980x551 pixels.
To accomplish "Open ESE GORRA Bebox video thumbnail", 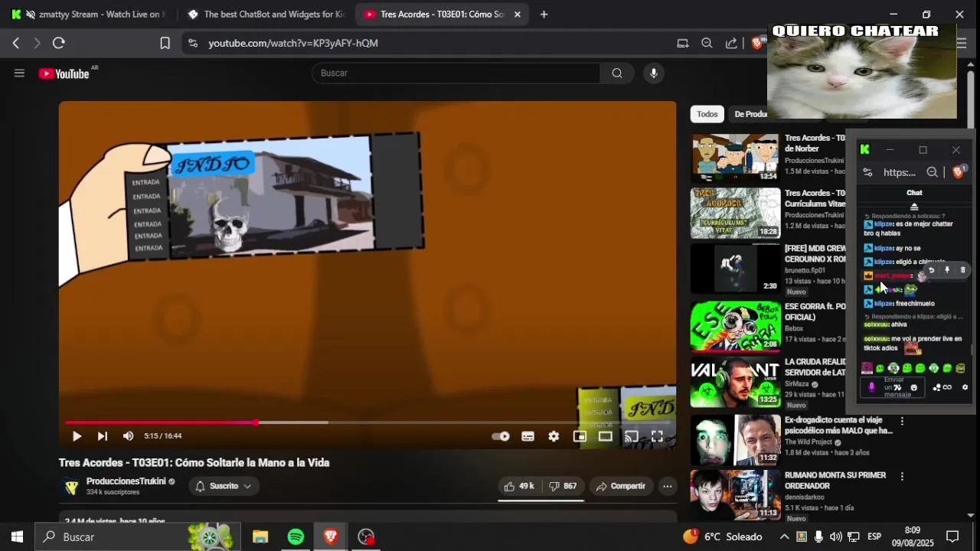I will (736, 325).
